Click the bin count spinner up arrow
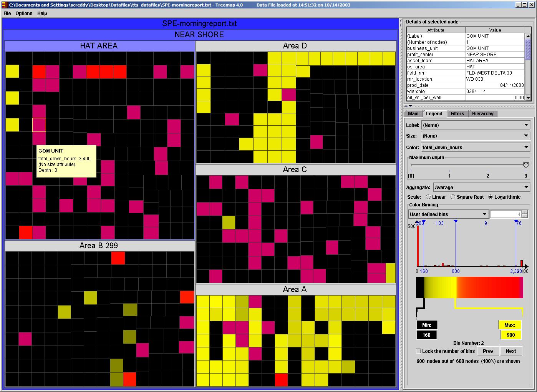Screen dimensions: 537x392 click(525, 212)
